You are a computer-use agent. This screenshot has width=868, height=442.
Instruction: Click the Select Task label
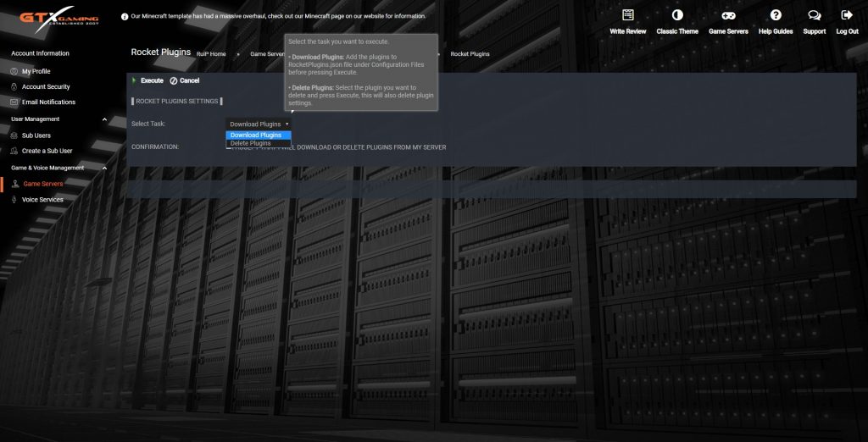(x=148, y=124)
